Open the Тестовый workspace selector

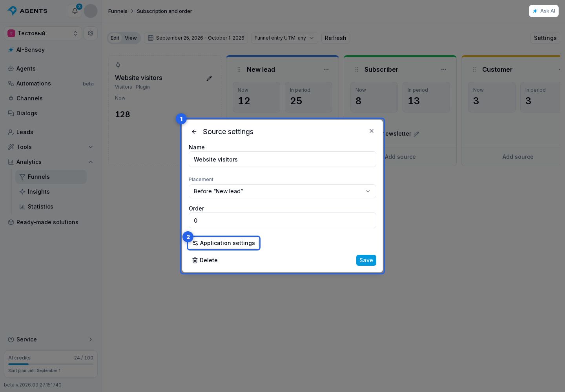pos(43,33)
